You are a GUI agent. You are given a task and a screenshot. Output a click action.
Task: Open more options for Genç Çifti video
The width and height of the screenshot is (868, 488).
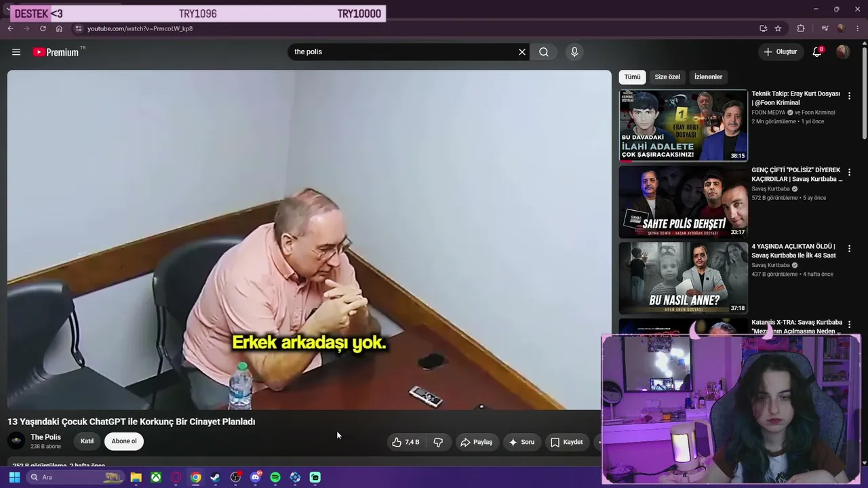(x=849, y=172)
